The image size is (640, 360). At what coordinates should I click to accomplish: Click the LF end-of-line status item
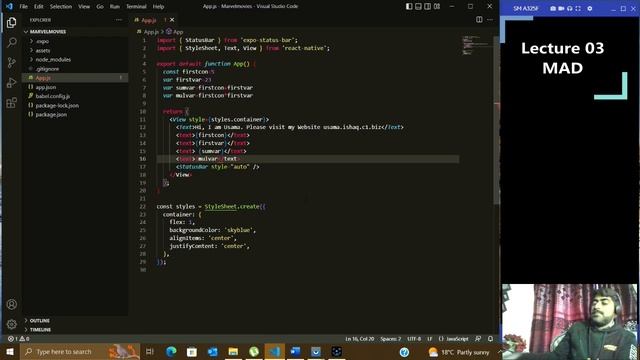429,339
